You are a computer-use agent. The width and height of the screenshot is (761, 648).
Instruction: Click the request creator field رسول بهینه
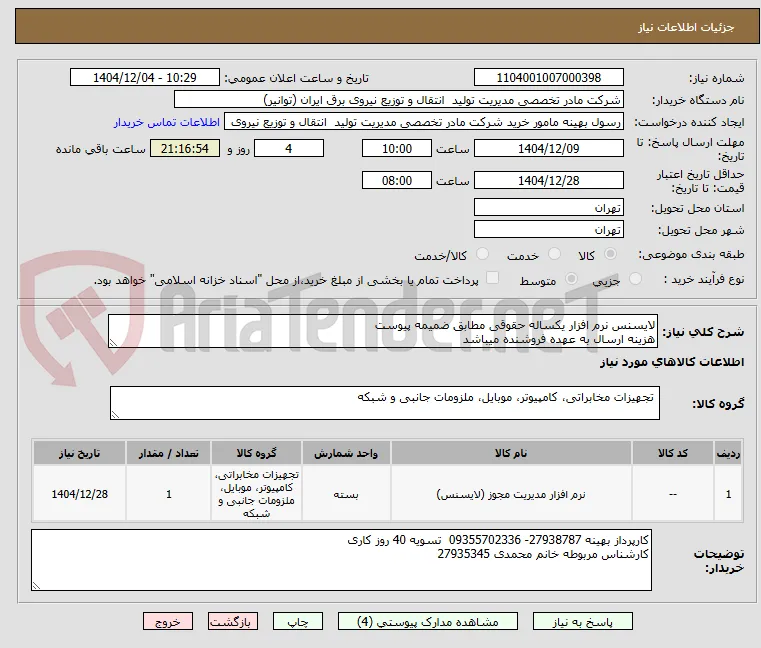[x=424, y=122]
